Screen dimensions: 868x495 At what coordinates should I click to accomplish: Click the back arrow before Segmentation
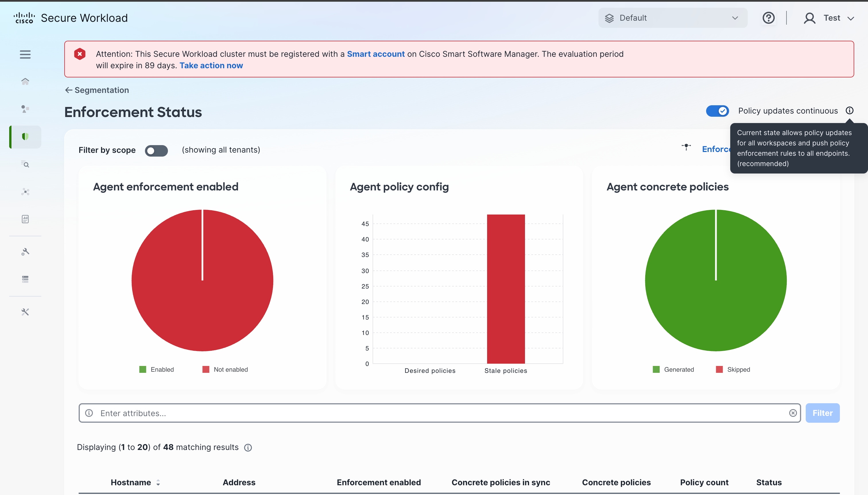(x=68, y=90)
